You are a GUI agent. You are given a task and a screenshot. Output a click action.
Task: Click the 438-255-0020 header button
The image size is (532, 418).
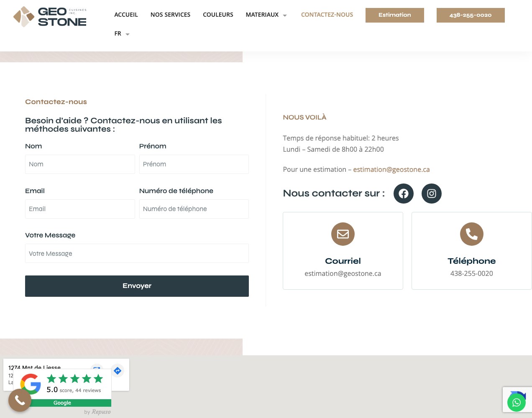[x=471, y=15]
